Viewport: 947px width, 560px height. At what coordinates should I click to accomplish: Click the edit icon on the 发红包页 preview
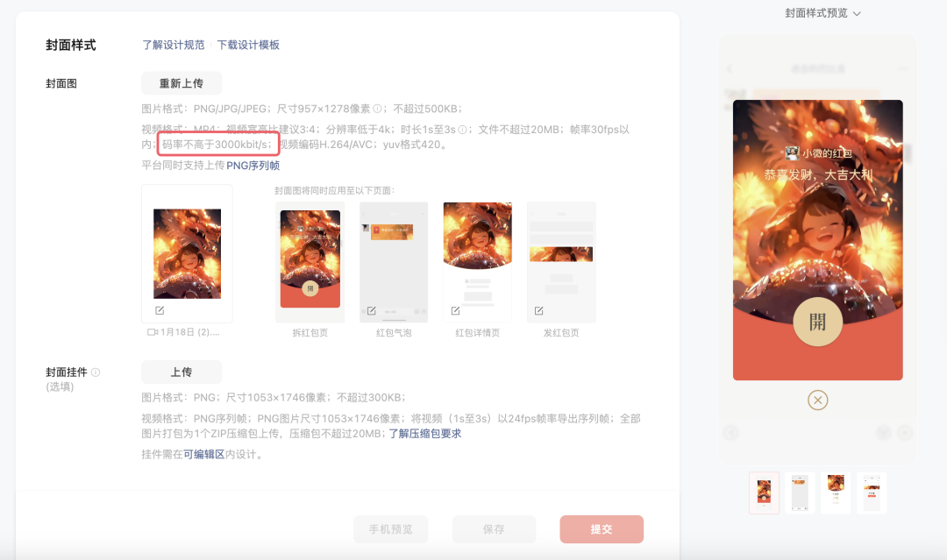click(x=538, y=310)
